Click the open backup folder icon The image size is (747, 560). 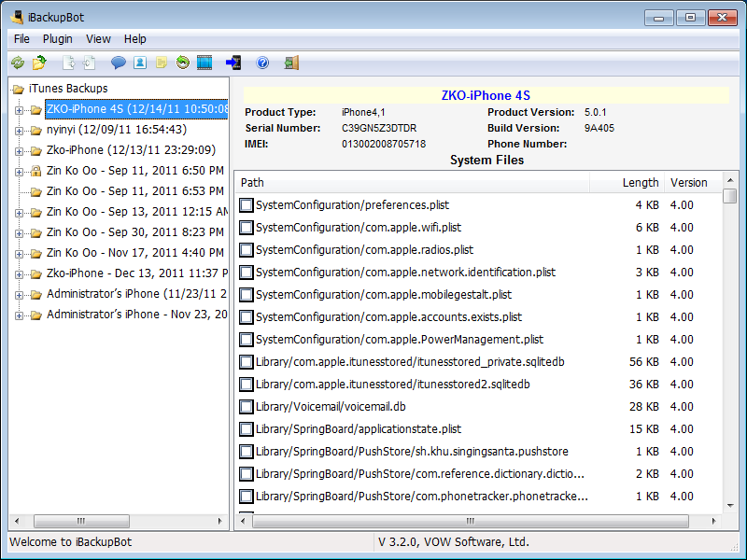pyautogui.click(x=39, y=63)
